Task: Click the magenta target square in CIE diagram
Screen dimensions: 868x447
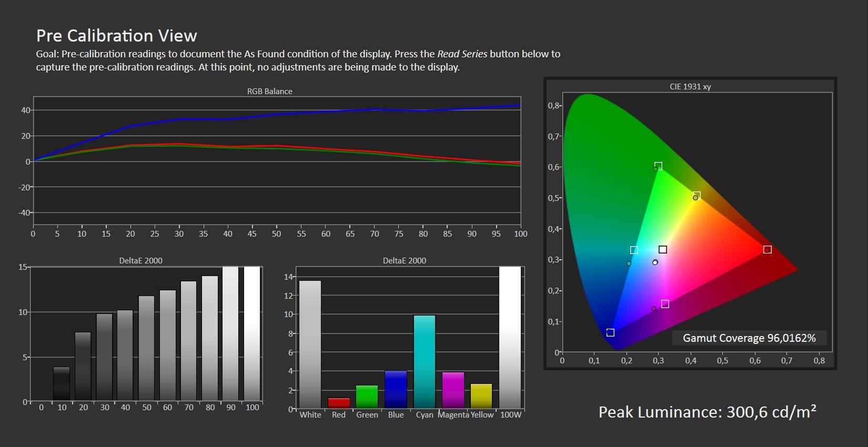Action: click(665, 304)
